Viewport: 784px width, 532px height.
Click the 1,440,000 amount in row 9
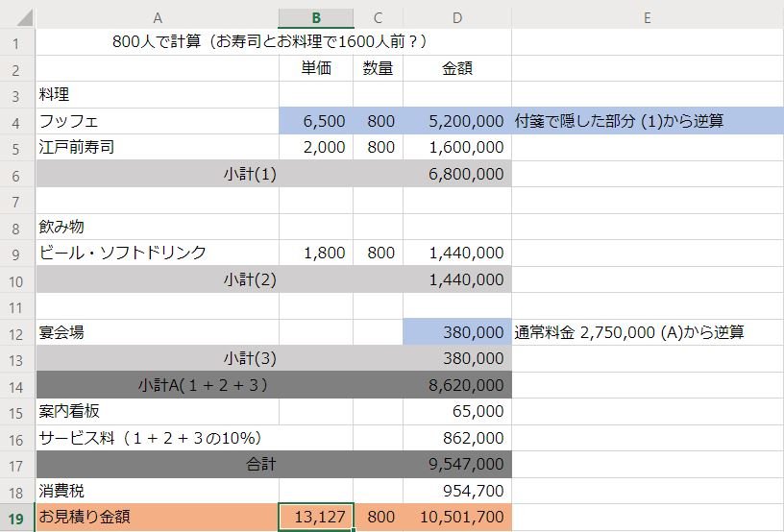pos(457,253)
